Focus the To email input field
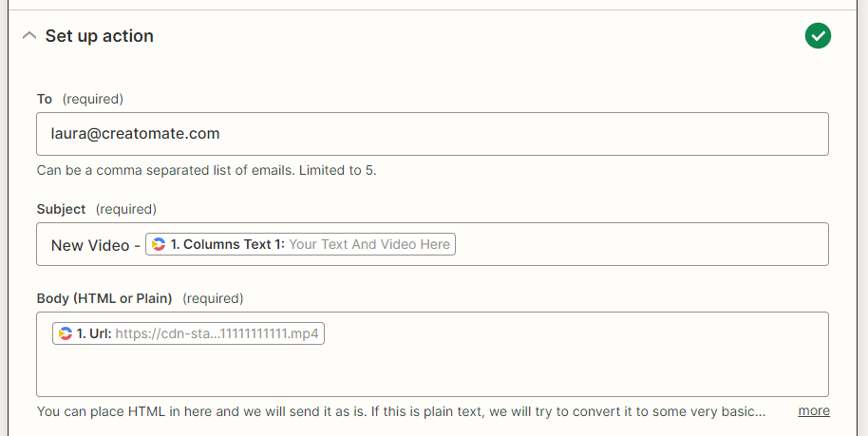Screen dimensions: 868x436 pyautogui.click(x=432, y=134)
